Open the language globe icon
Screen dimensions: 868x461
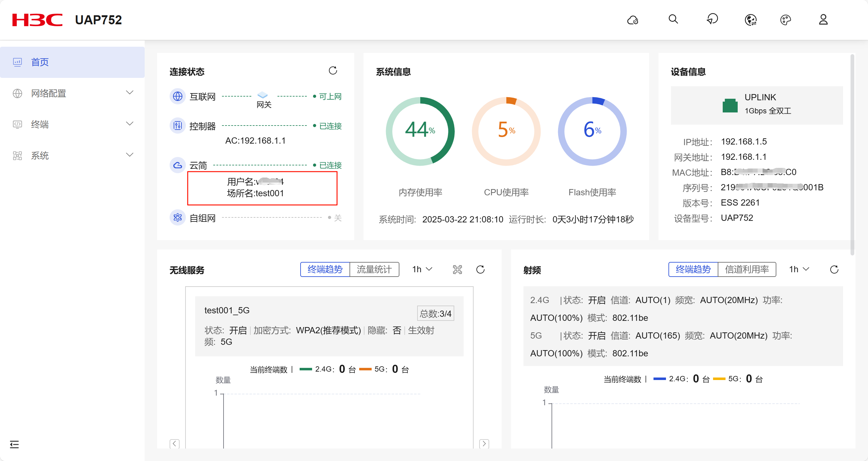751,20
